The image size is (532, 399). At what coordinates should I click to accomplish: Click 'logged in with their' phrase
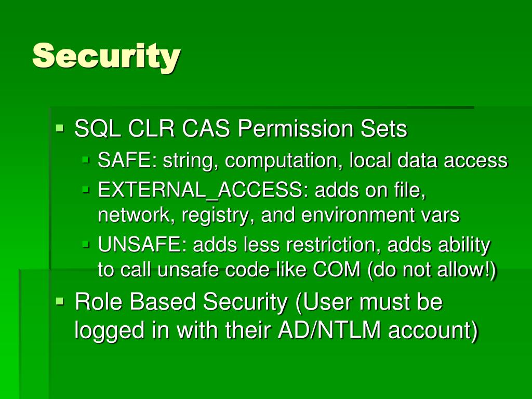(x=172, y=331)
